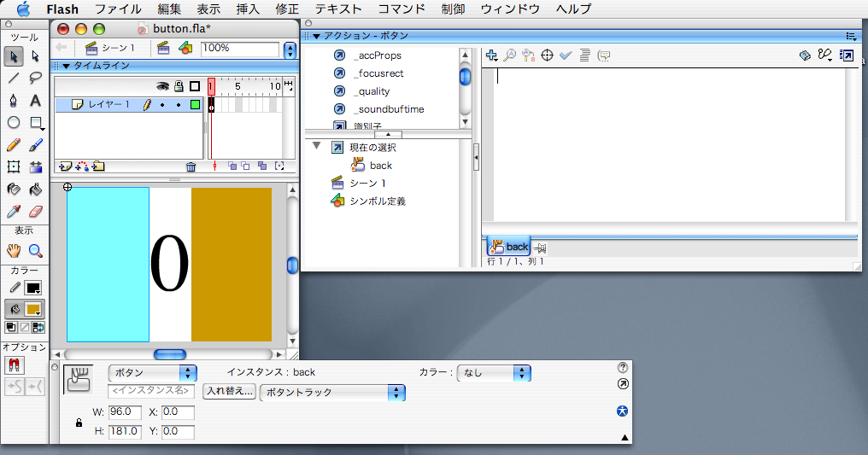Click the fill color swatch
The width and height of the screenshot is (868, 455).
[x=32, y=309]
